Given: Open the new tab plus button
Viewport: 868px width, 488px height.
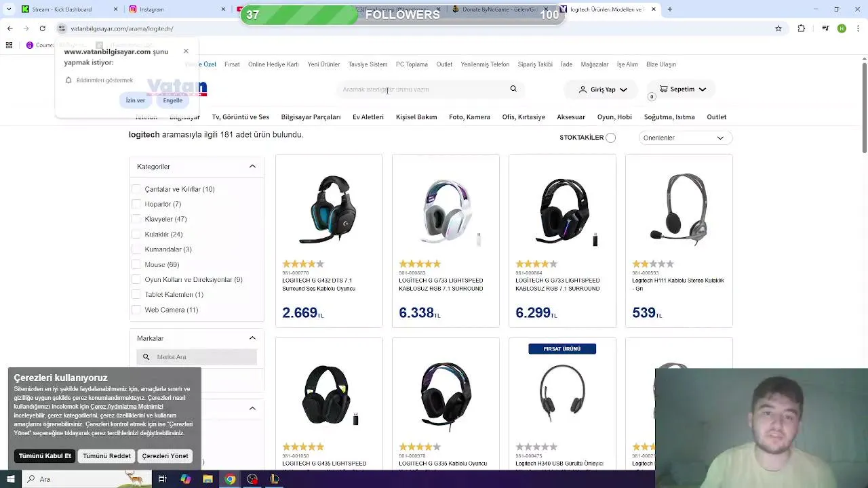Looking at the screenshot, I should 669,9.
